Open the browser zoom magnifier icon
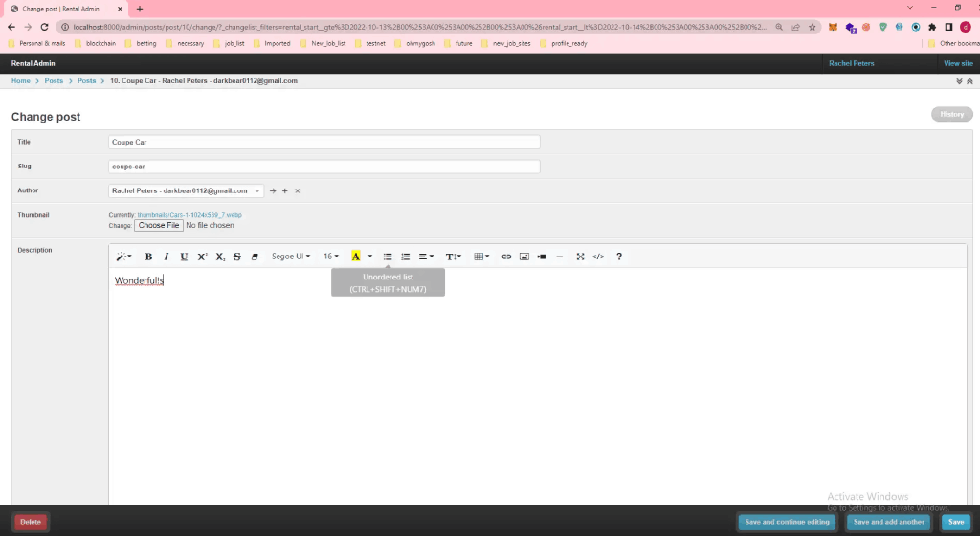 [779, 27]
